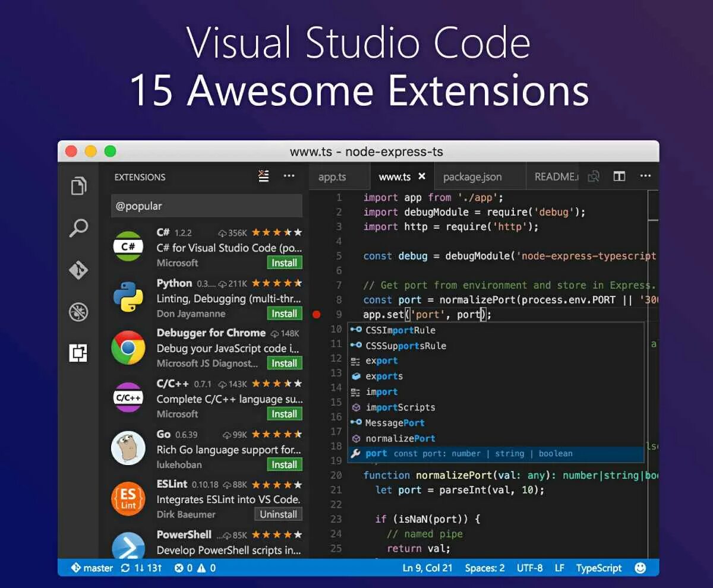Change end-of-line sequence LF
Viewport: 713px width, 588px height.
(x=559, y=568)
